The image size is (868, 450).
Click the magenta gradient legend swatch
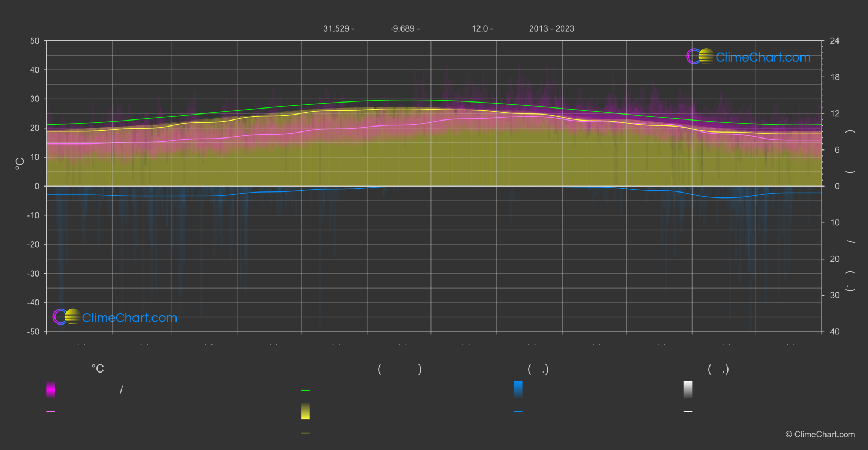coord(51,389)
